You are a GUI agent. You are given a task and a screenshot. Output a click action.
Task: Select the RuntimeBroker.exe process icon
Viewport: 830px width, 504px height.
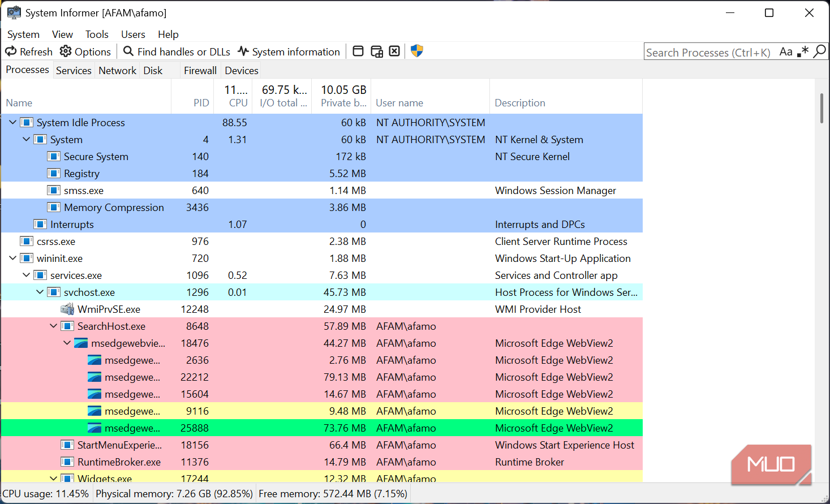tap(67, 462)
